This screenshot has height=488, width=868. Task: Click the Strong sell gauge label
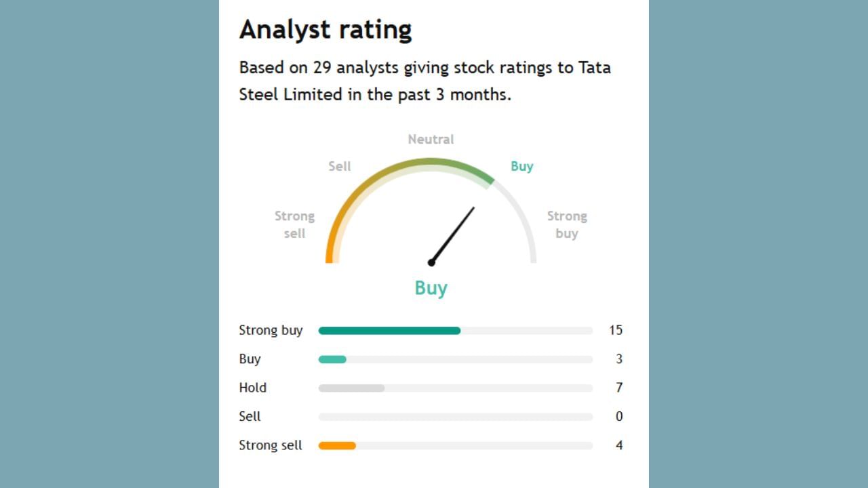click(294, 224)
